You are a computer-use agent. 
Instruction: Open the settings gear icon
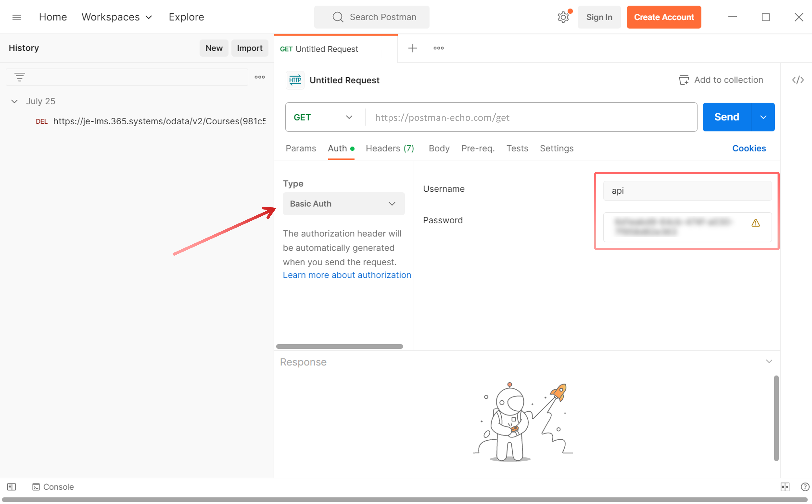563,17
